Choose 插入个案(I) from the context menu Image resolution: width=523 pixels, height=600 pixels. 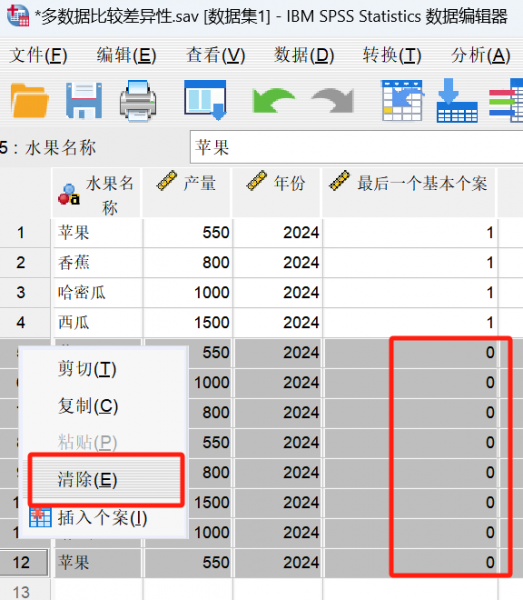(x=102, y=518)
